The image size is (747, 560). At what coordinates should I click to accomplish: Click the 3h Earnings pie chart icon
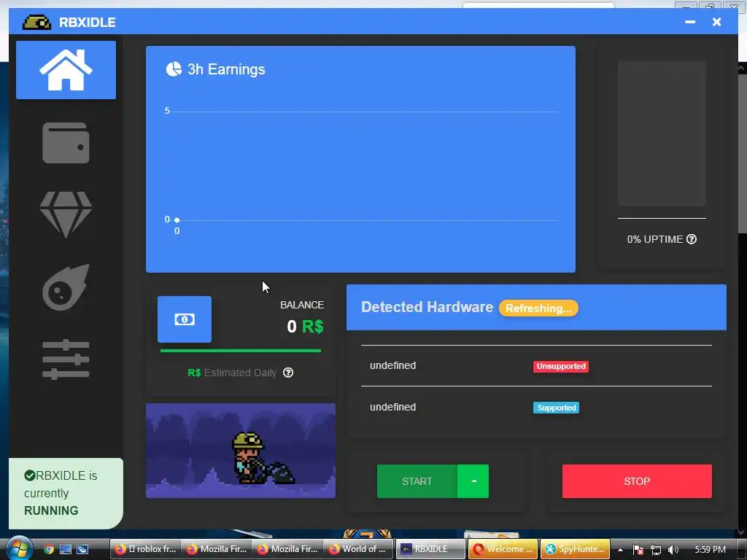(x=174, y=69)
